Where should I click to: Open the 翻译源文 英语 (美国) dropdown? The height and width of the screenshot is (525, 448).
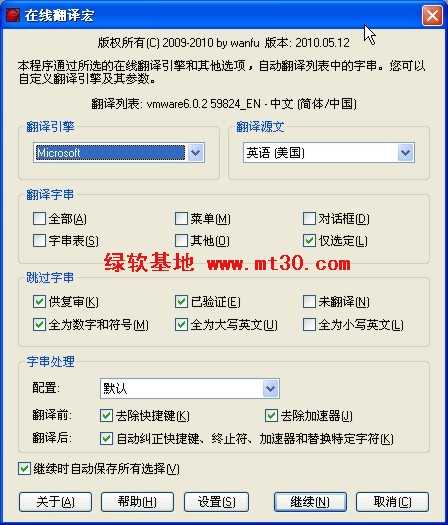pyautogui.click(x=405, y=153)
